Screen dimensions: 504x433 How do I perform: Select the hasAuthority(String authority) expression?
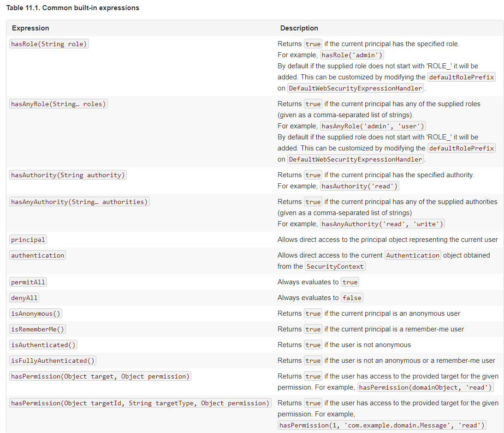click(x=68, y=175)
